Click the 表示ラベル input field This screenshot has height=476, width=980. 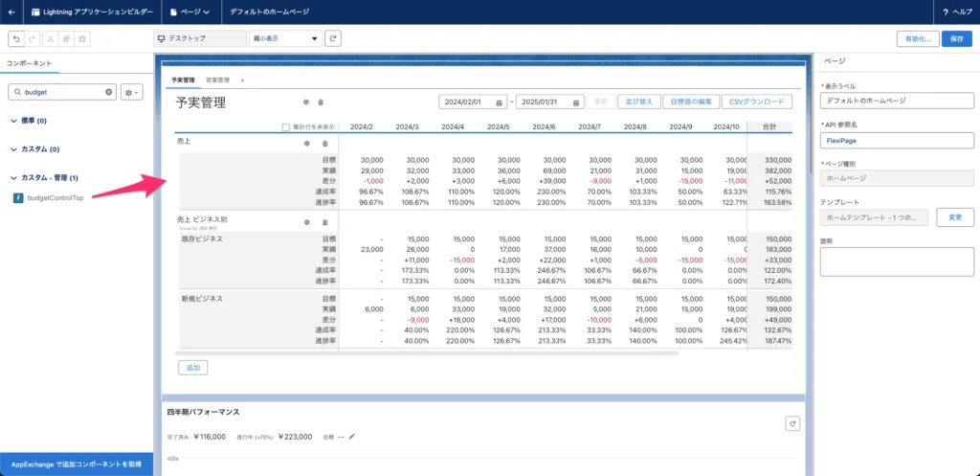(x=897, y=100)
